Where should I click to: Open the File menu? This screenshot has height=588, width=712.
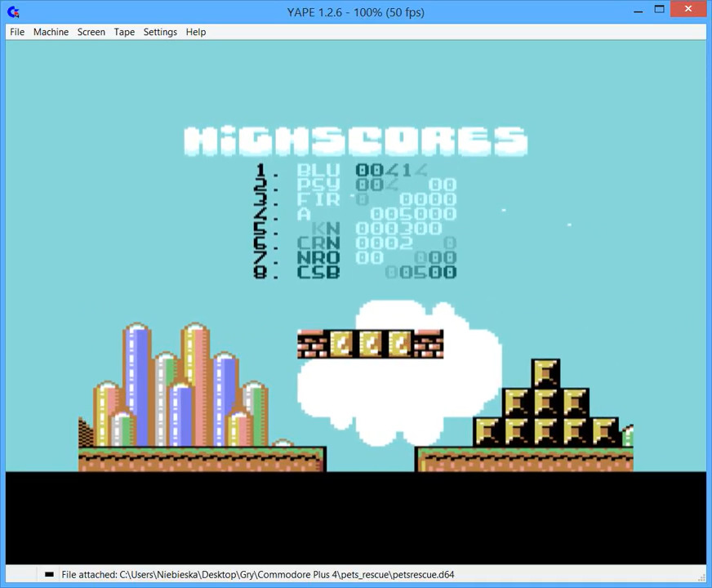[x=17, y=32]
